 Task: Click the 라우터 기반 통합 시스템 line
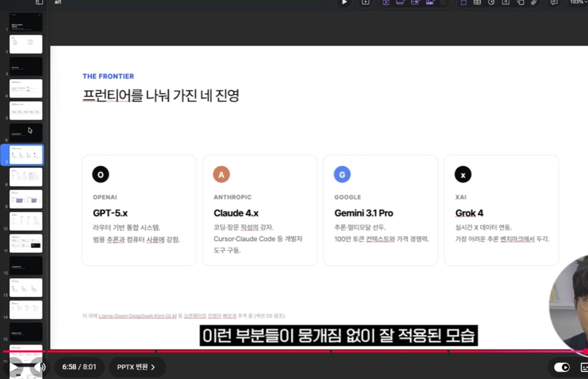pos(126,228)
